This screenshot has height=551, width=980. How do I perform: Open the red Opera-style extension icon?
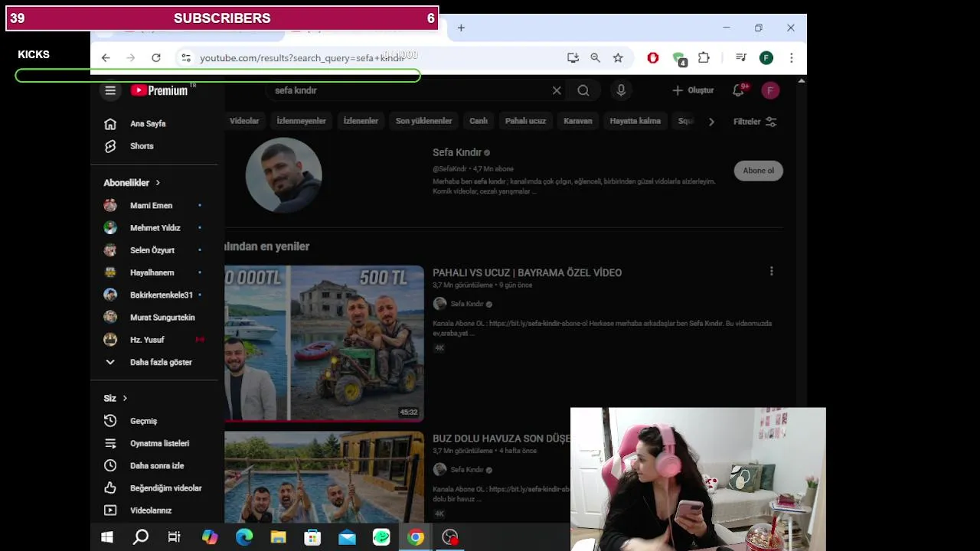click(x=653, y=58)
